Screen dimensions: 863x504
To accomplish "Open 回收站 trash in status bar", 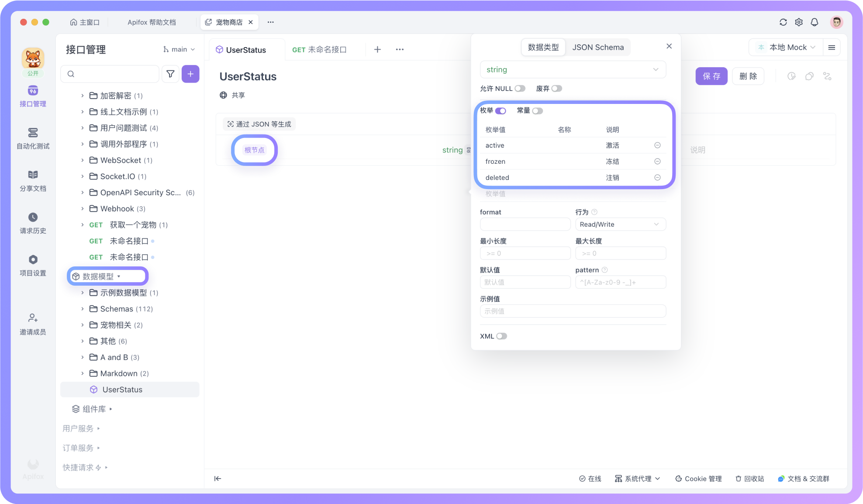I will point(749,479).
